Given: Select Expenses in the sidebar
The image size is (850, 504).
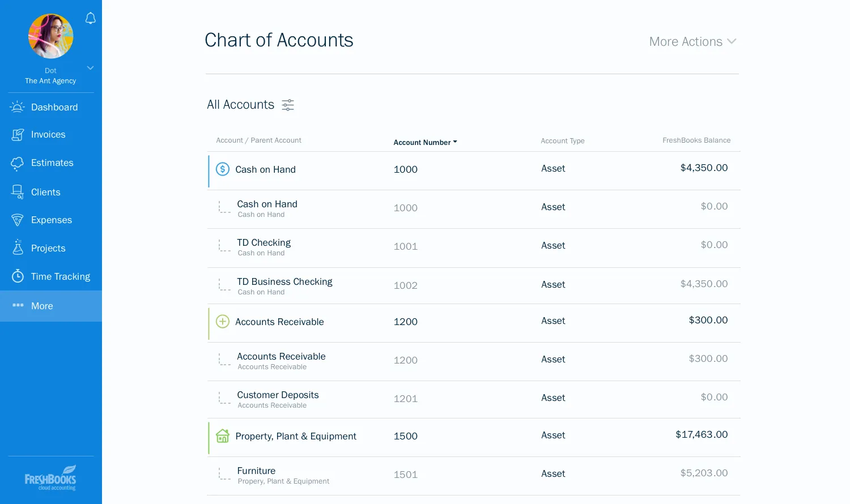Looking at the screenshot, I should pos(51,220).
